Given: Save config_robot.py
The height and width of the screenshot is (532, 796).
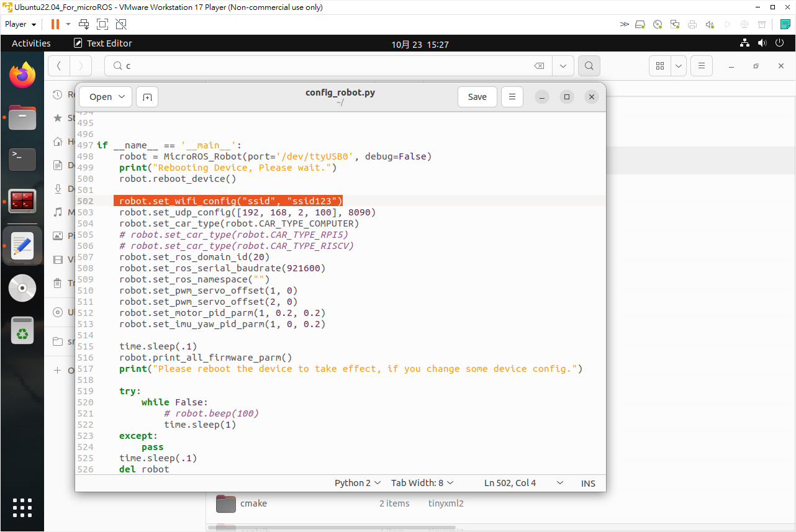Looking at the screenshot, I should 477,97.
